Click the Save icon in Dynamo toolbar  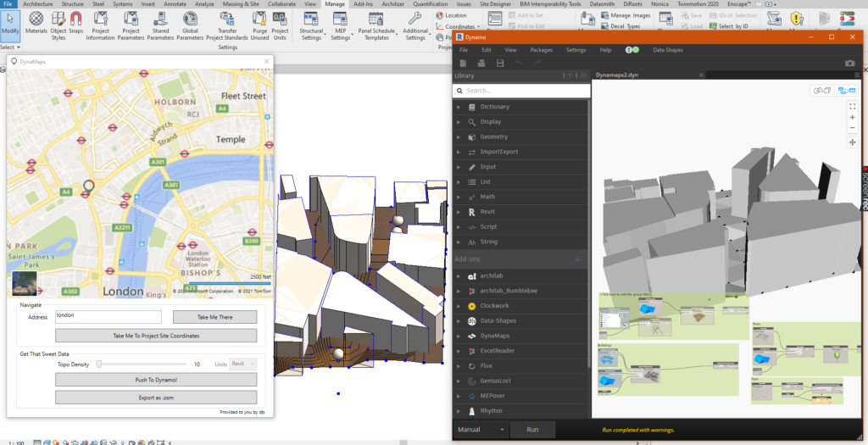[x=500, y=63]
